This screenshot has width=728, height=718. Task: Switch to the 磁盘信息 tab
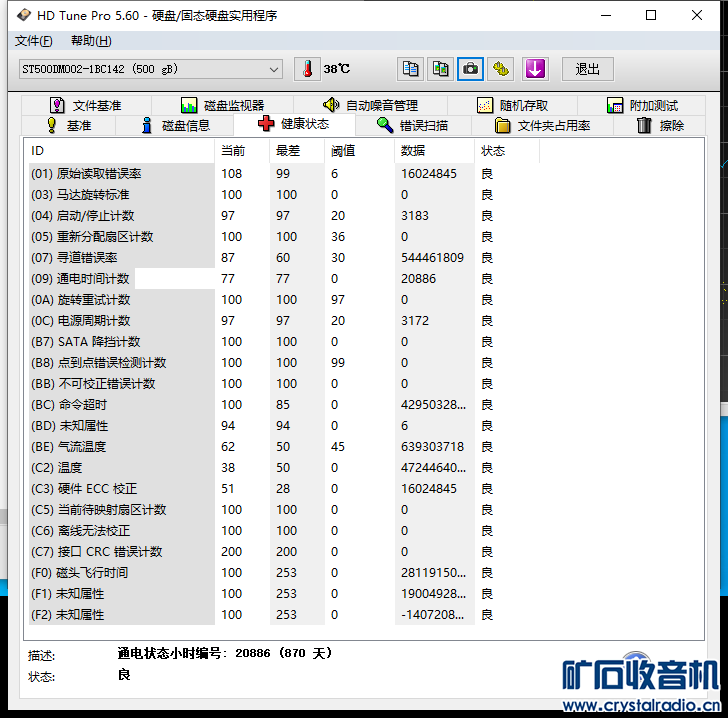pyautogui.click(x=176, y=125)
